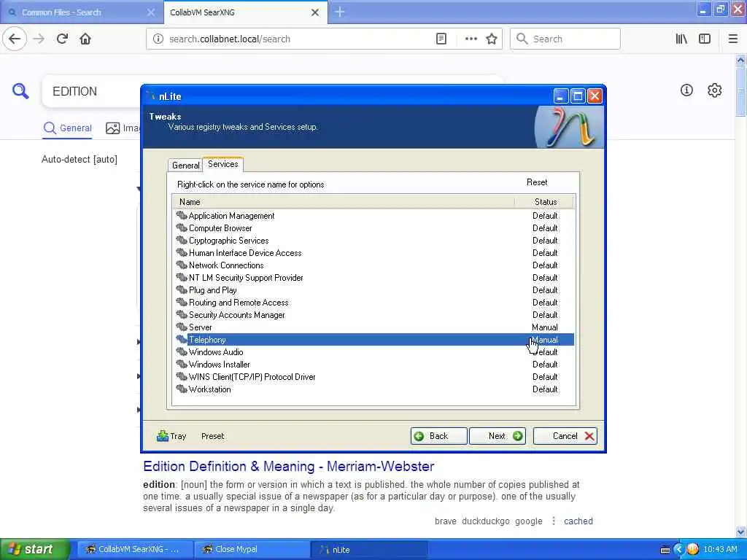The width and height of the screenshot is (747, 560).
Task: Click the SearXNG magnifier search icon
Action: 20,90
